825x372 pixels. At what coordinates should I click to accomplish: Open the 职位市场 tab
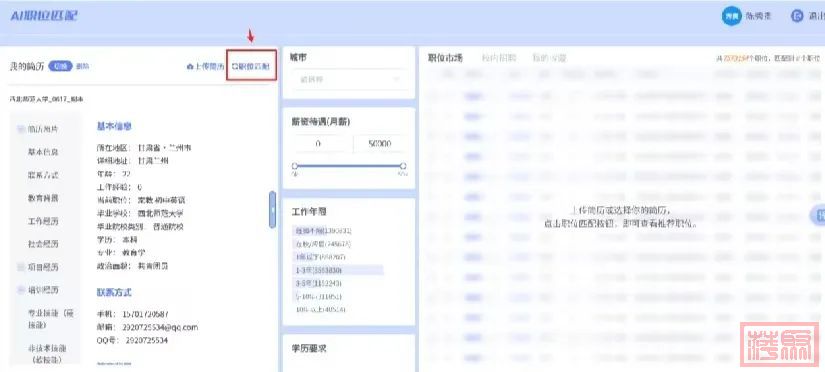[445, 58]
